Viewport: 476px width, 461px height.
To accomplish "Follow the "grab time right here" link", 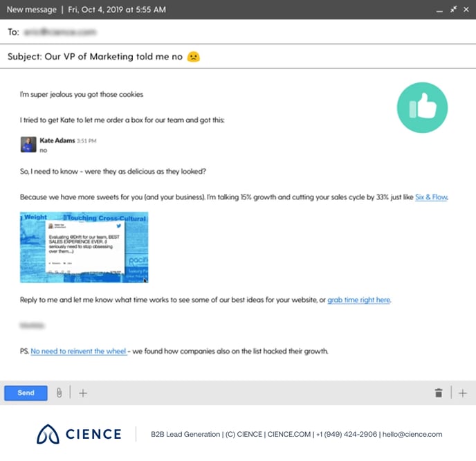I will [359, 300].
